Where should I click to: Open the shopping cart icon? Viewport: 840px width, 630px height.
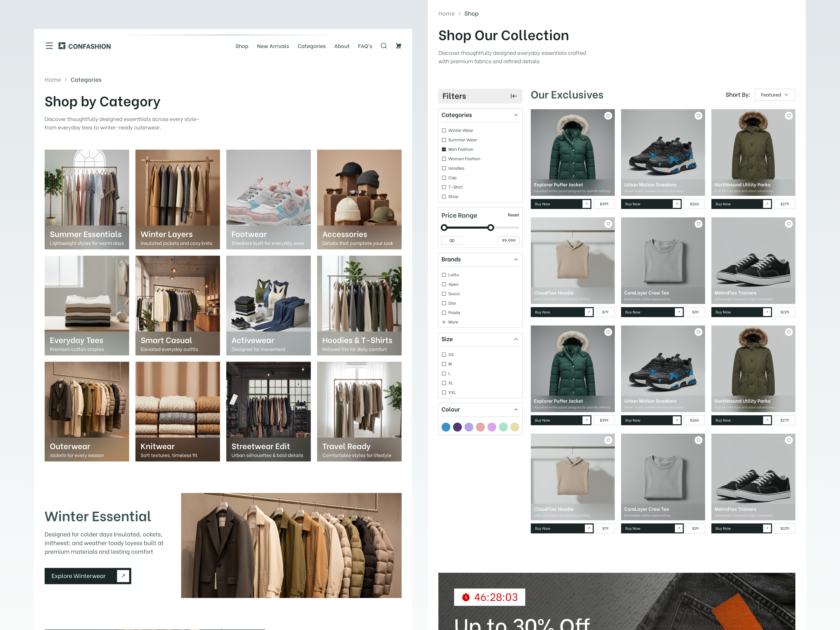pyautogui.click(x=398, y=46)
